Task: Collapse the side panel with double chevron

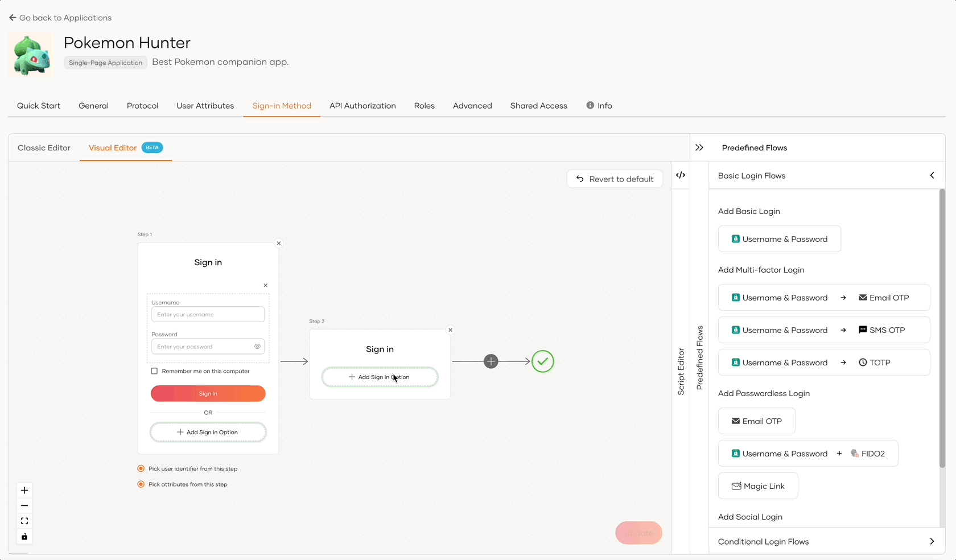Action: (x=699, y=147)
